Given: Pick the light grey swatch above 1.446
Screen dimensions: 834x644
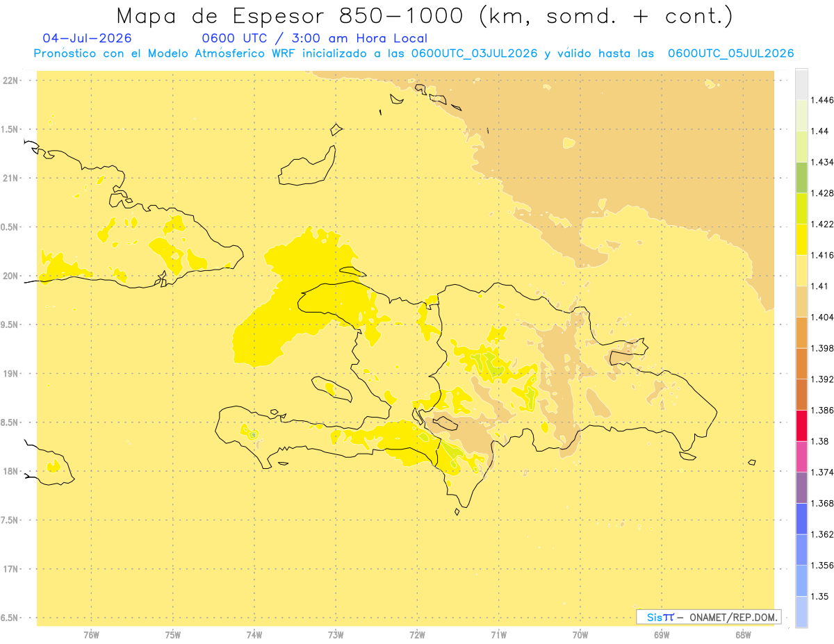Looking at the screenshot, I should [801, 84].
